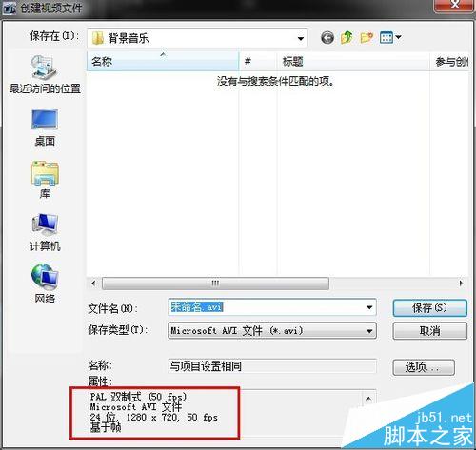Click the 名称 preset name field
Screen dimensions: 476x450
coord(272,366)
